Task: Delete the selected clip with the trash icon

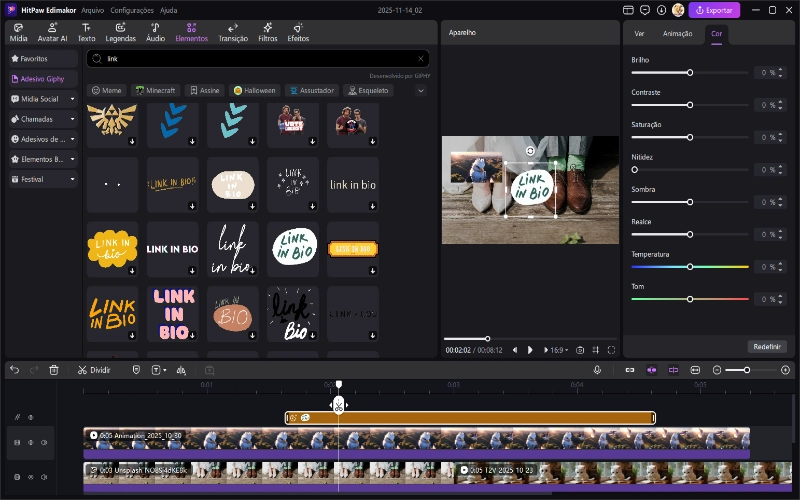Action: coord(54,370)
